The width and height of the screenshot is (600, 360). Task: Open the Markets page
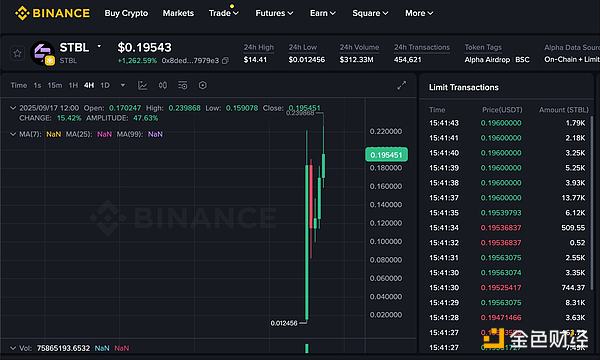coord(178,13)
